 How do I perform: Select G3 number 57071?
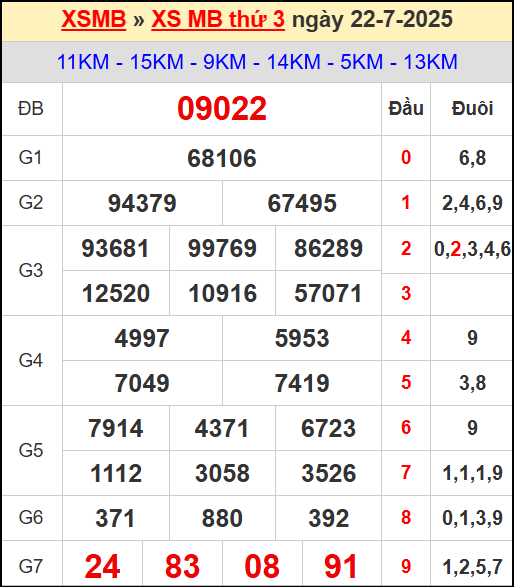tap(328, 293)
